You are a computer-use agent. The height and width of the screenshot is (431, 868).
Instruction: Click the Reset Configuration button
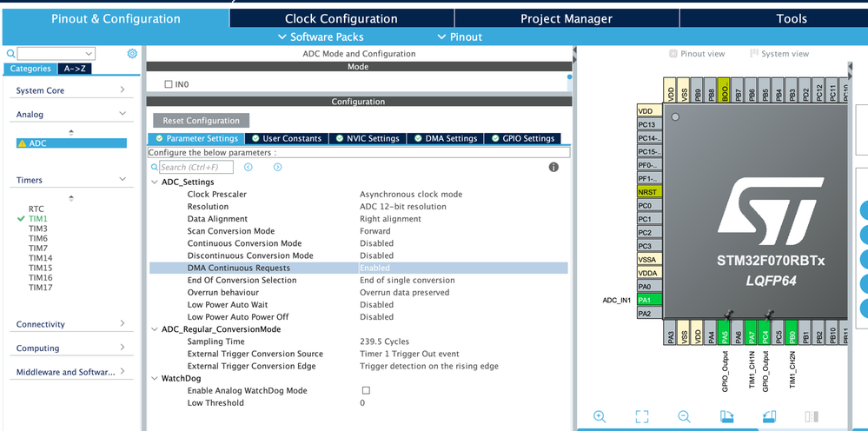201,121
